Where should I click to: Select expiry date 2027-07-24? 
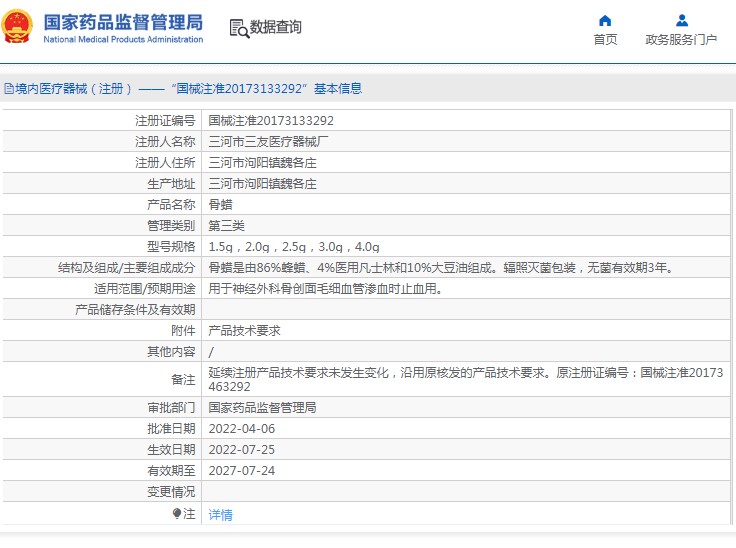pos(242,471)
